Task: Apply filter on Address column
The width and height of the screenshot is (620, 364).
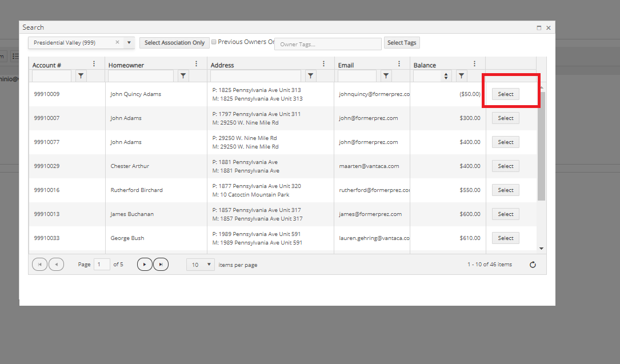Action: coord(311,76)
